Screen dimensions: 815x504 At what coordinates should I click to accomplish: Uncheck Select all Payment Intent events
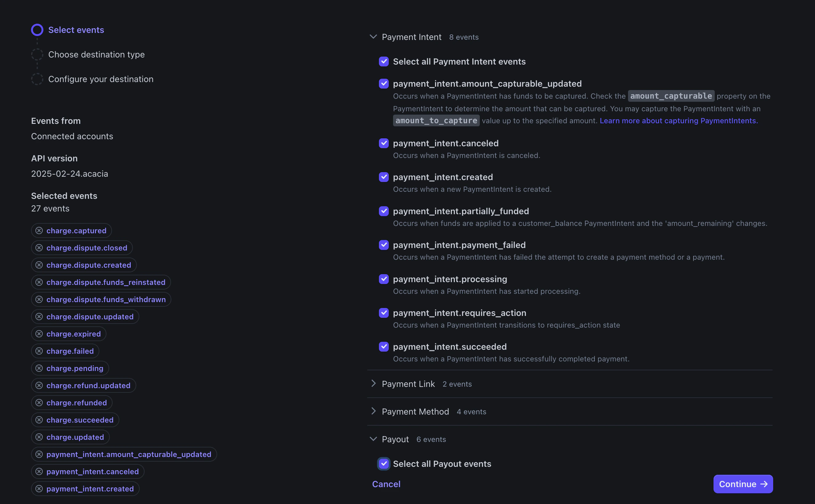tap(384, 61)
